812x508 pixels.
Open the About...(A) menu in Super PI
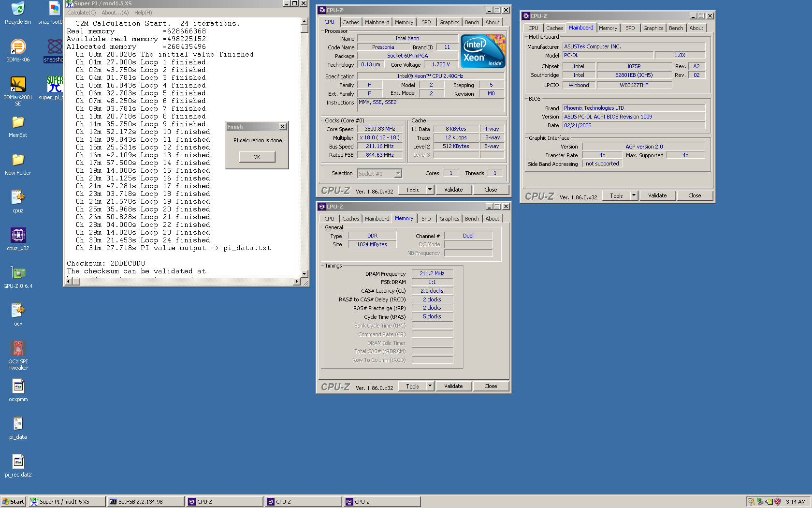click(x=115, y=13)
